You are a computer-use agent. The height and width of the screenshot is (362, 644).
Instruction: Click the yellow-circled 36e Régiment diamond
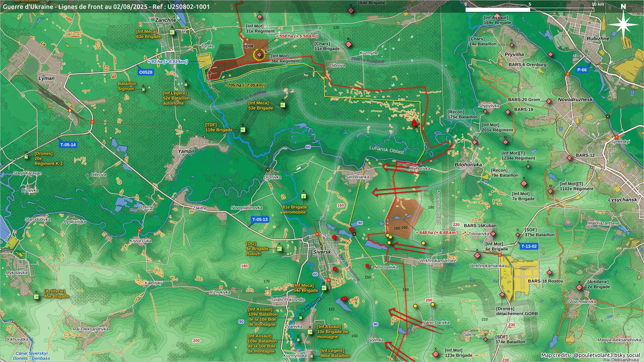259,55
